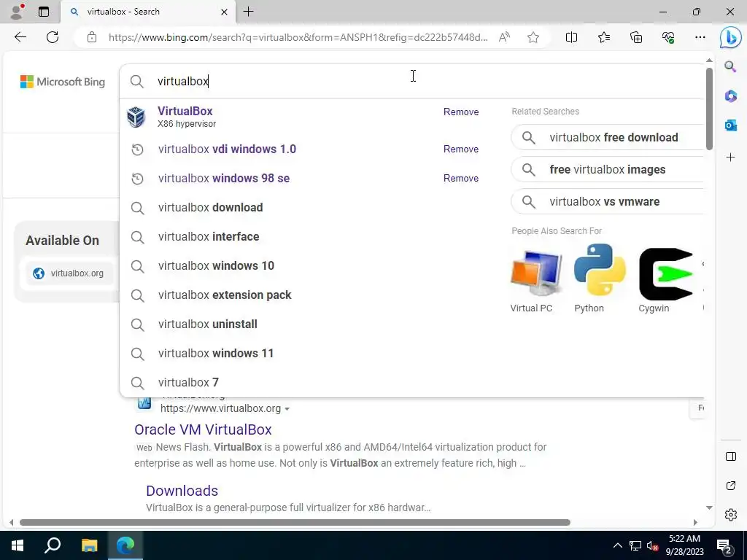Open taskbar search
Viewport: 747px width, 560px height.
coord(53,545)
